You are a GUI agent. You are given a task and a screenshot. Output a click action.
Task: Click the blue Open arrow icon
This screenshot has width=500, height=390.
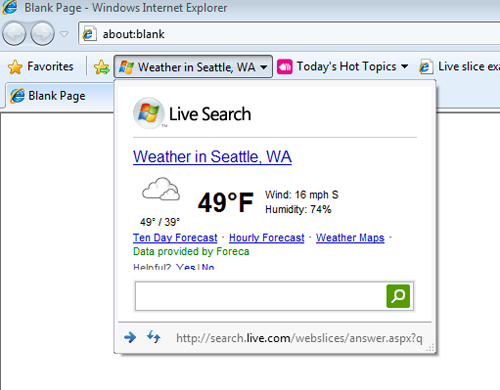130,337
